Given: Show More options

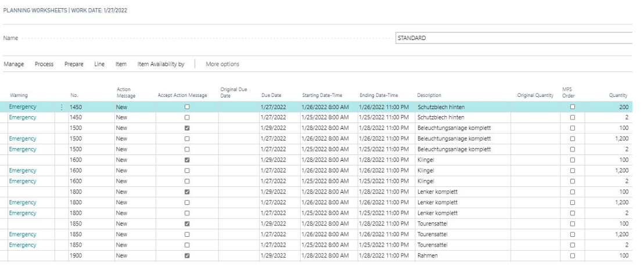Looking at the screenshot, I should (222, 64).
